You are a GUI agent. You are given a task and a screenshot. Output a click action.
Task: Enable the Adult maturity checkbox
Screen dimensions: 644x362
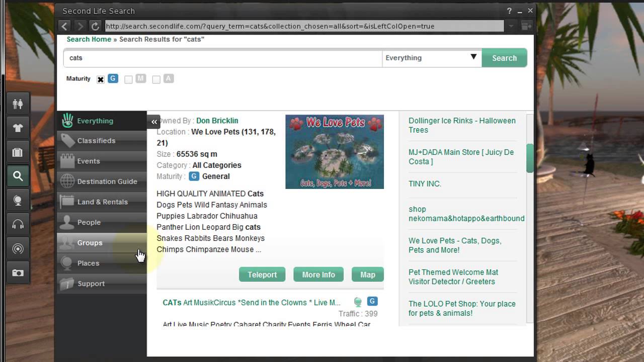156,79
